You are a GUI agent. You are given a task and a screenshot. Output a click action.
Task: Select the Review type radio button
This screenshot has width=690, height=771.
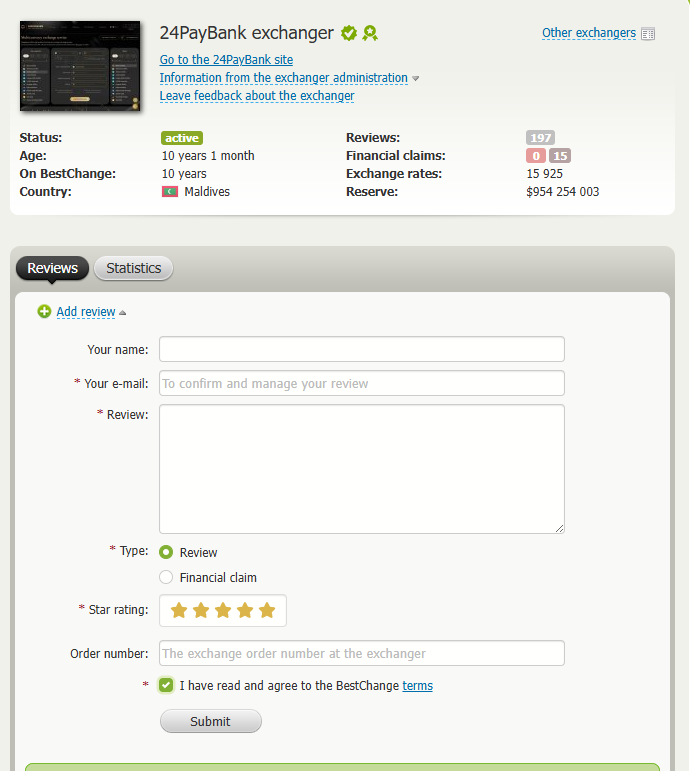[x=166, y=552]
